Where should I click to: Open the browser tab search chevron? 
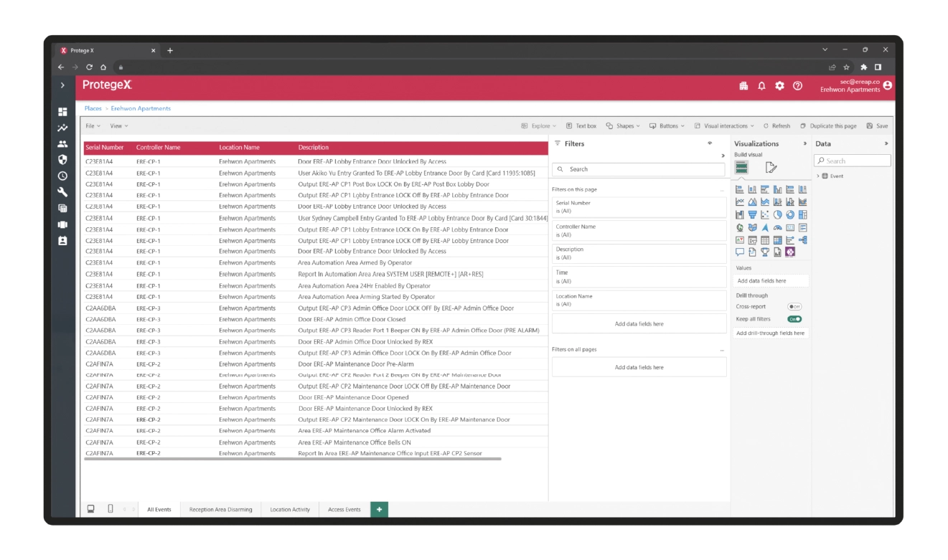tap(825, 50)
